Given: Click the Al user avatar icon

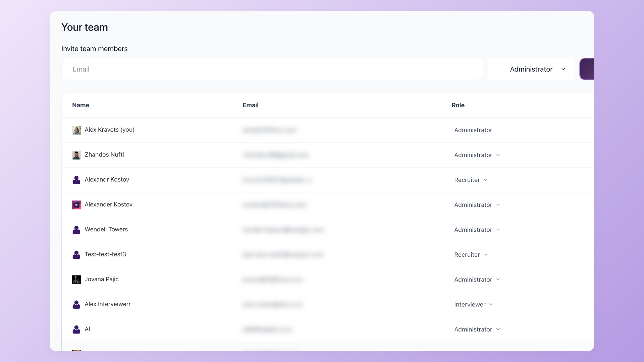Looking at the screenshot, I should (x=76, y=329).
